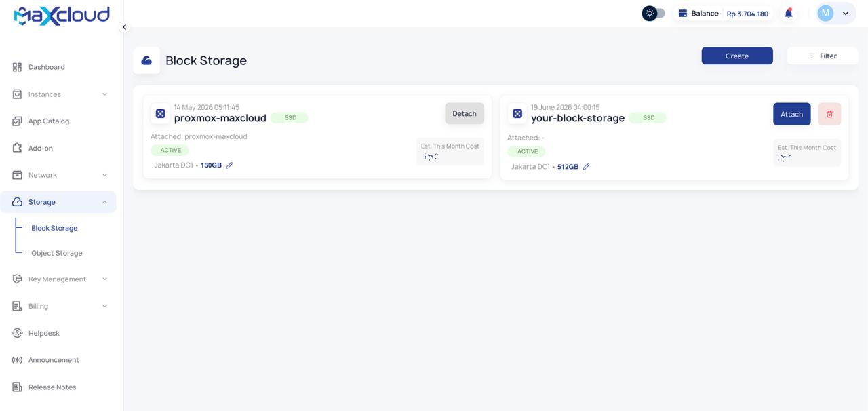
Task: Click the Storage cloud icon in sidebar
Action: point(17,202)
